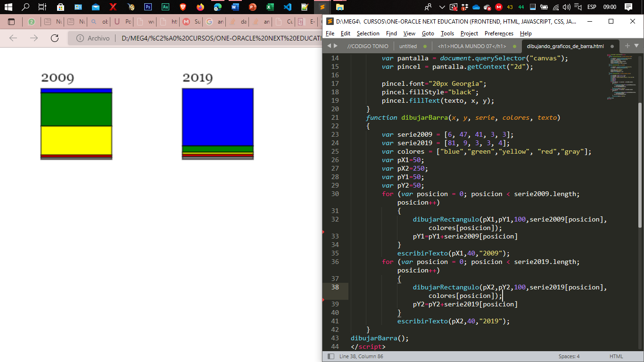This screenshot has width=644, height=362.
Task: Go back in the Edge browser
Action: click(13, 38)
